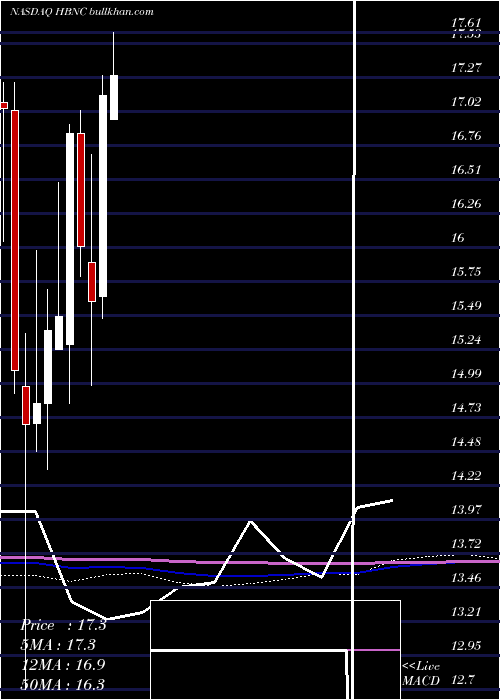Click the 17.61 price axis label
500x700 pixels.
466,23
